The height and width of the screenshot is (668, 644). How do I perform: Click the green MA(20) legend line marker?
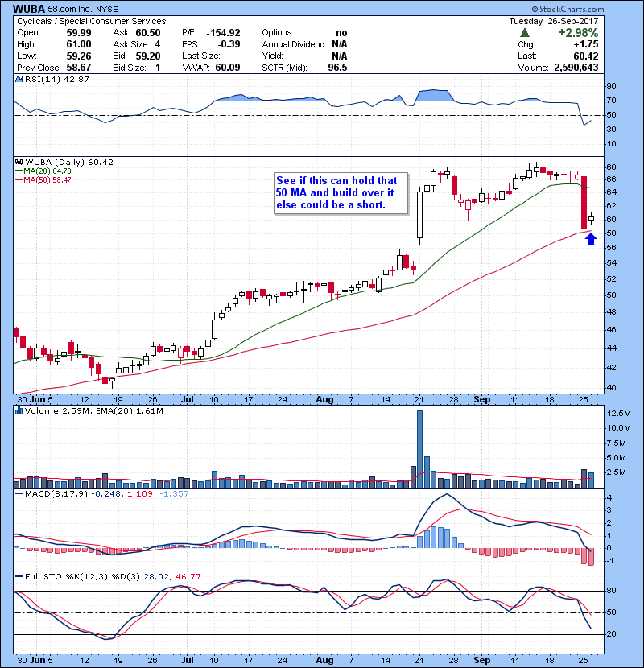coord(19,171)
